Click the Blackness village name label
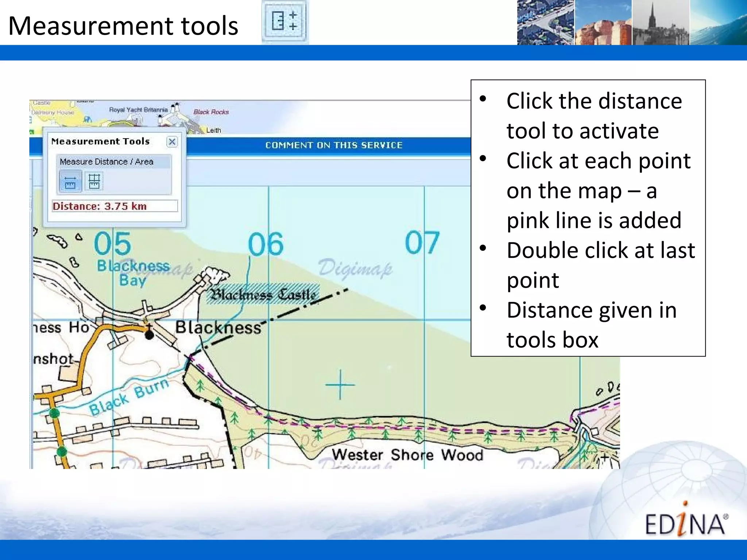747x560 pixels. coord(218,327)
